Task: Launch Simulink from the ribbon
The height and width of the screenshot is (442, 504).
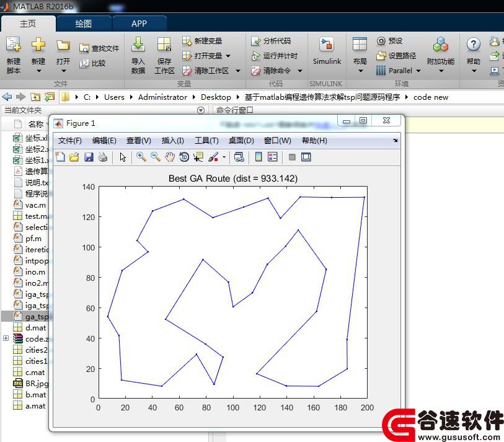Action: coord(327,50)
